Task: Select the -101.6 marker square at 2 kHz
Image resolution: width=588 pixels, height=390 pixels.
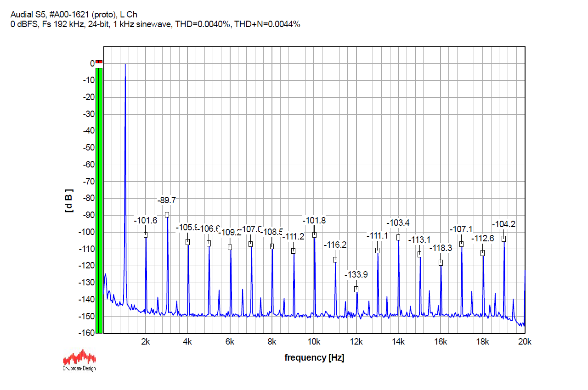Action: tap(146, 235)
